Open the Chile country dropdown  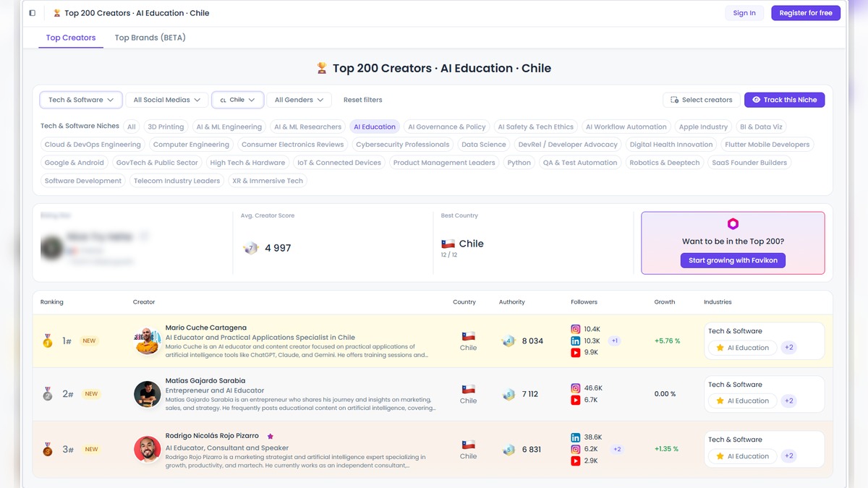(237, 100)
